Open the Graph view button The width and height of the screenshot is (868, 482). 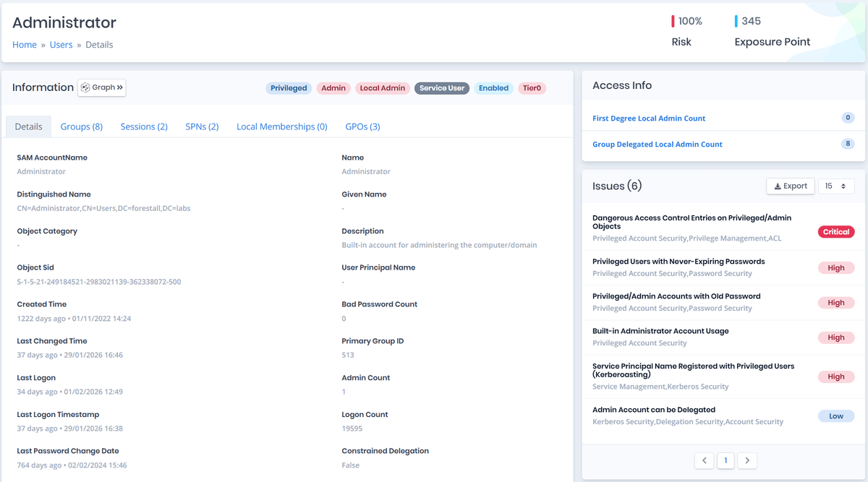pyautogui.click(x=102, y=87)
